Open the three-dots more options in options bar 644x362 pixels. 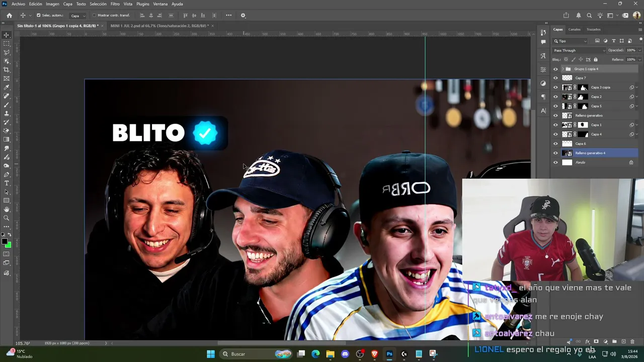click(x=229, y=15)
